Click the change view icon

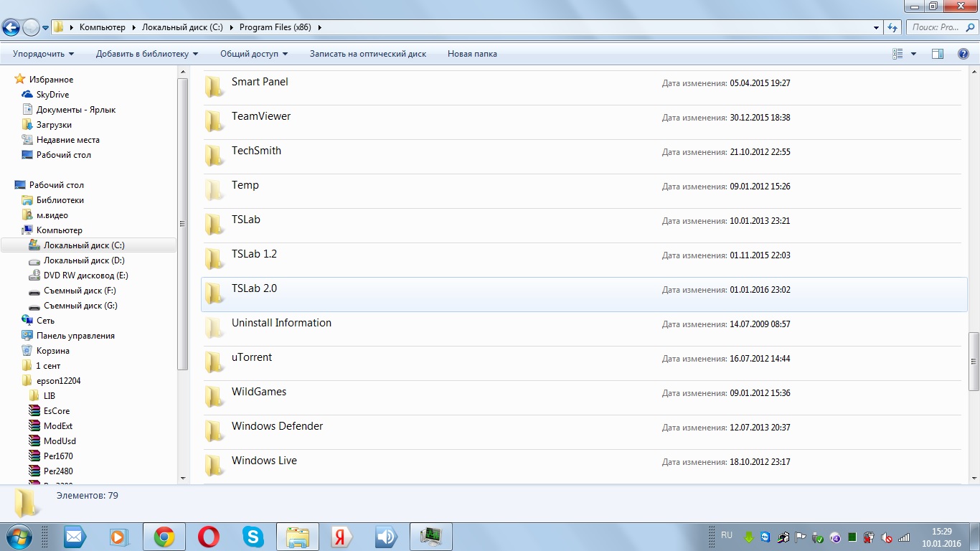pyautogui.click(x=897, y=54)
